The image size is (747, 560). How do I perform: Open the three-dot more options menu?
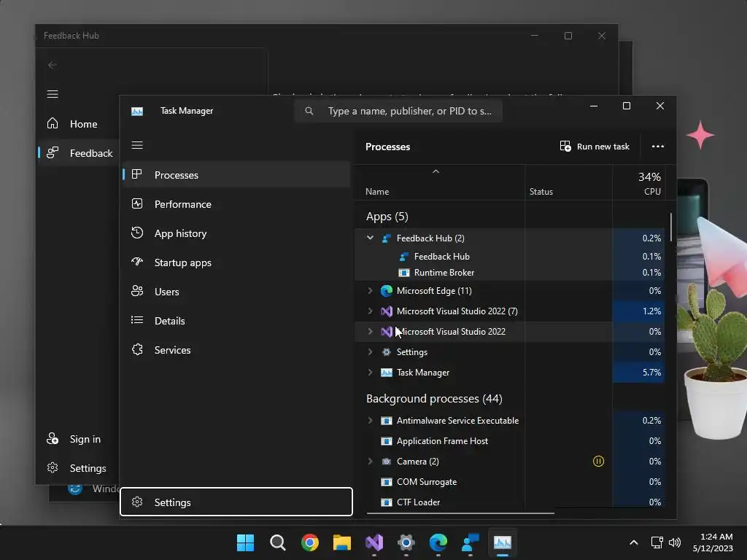pyautogui.click(x=658, y=146)
